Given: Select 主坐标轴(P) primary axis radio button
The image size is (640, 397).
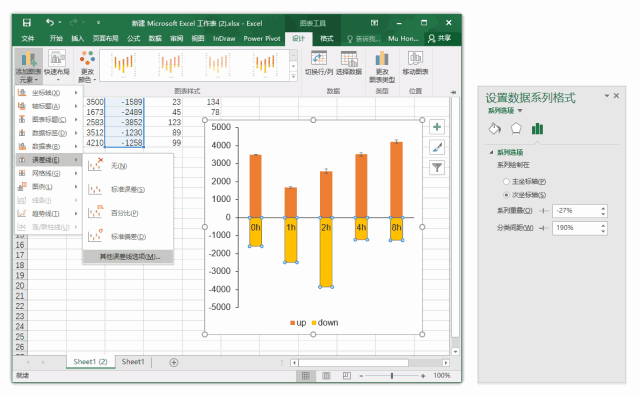Looking at the screenshot, I should [506, 181].
